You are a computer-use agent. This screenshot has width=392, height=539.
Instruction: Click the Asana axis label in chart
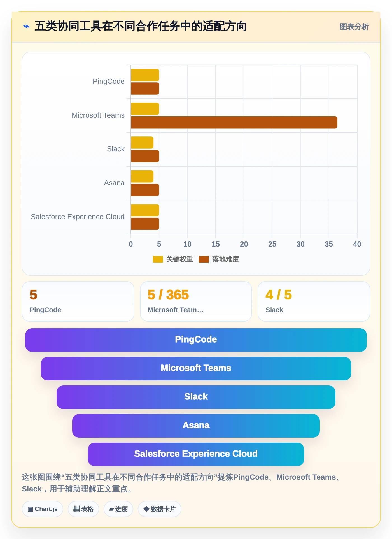pyautogui.click(x=114, y=183)
